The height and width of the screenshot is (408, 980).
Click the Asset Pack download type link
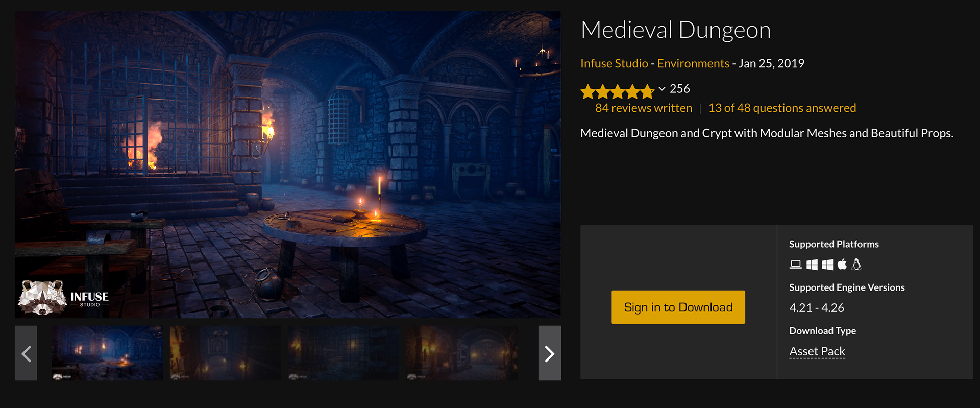[817, 351]
